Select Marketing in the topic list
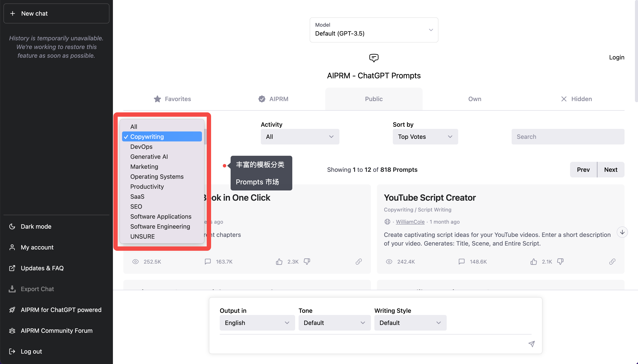 (162, 167)
